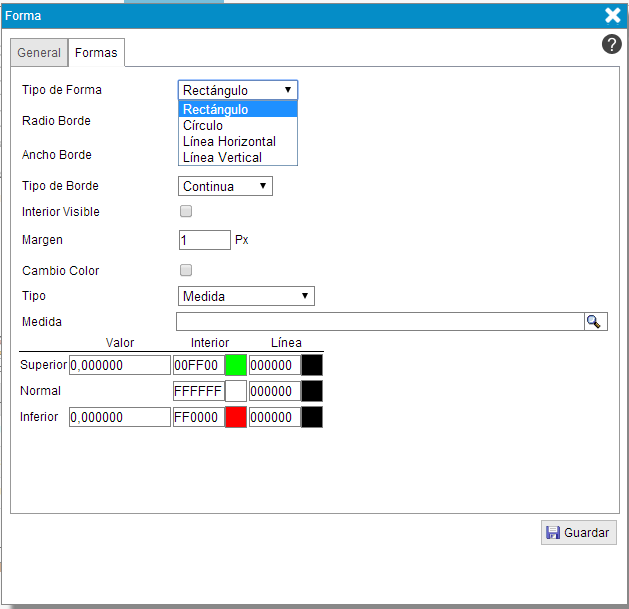Select Línea Horizontal option
The width and height of the screenshot is (629, 609).
[x=229, y=141]
